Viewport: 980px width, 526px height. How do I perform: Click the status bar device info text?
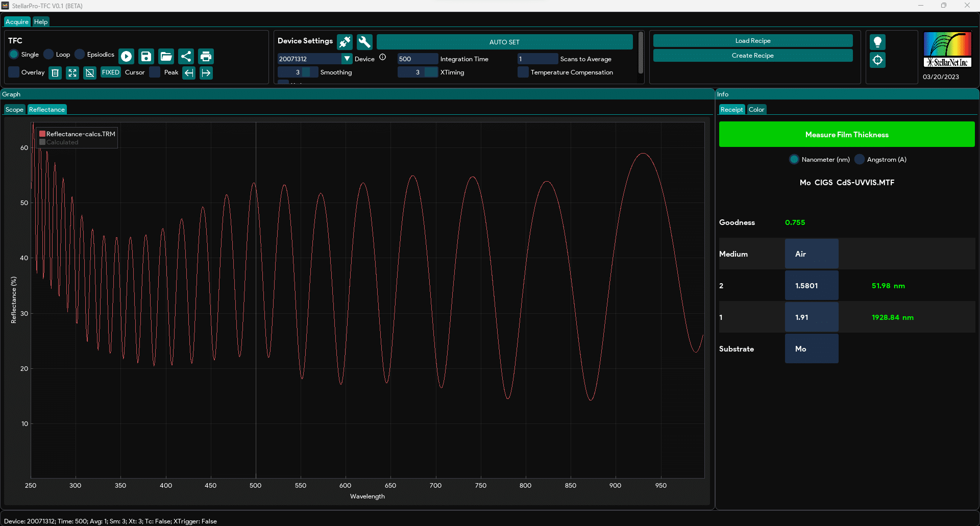coord(110,521)
